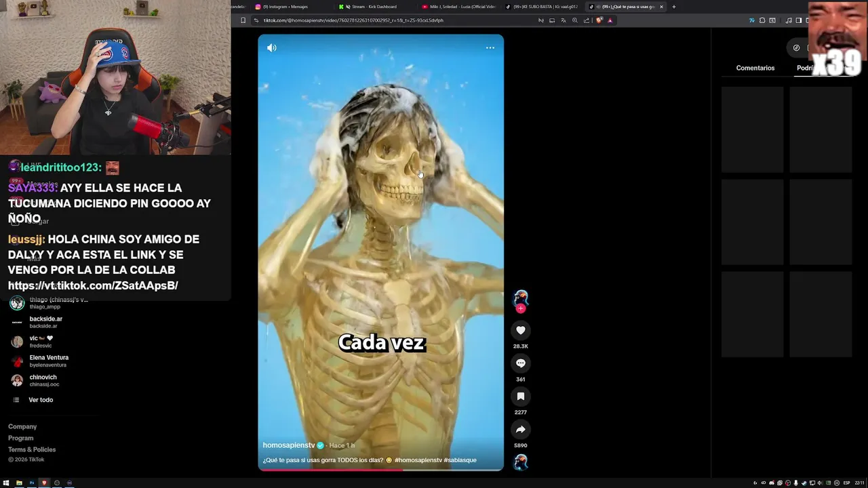Open the sound disc thumbnail below share
Viewport: 868px width, 488px height.
[521, 462]
